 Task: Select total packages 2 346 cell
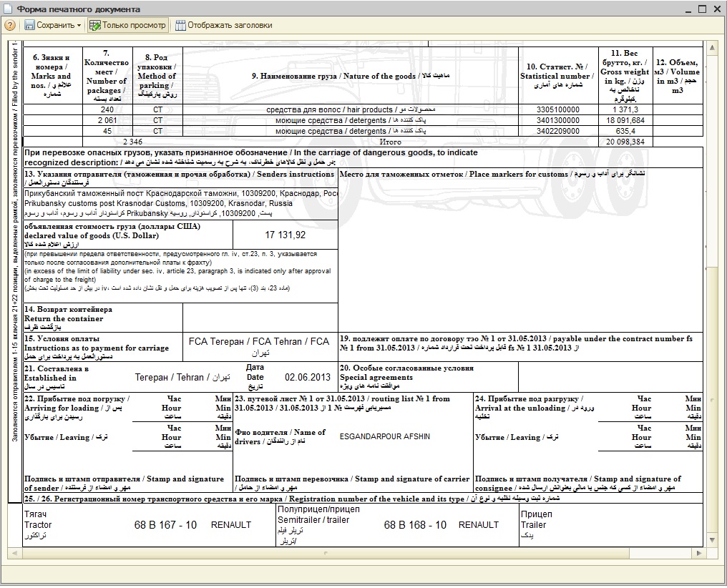click(x=132, y=142)
